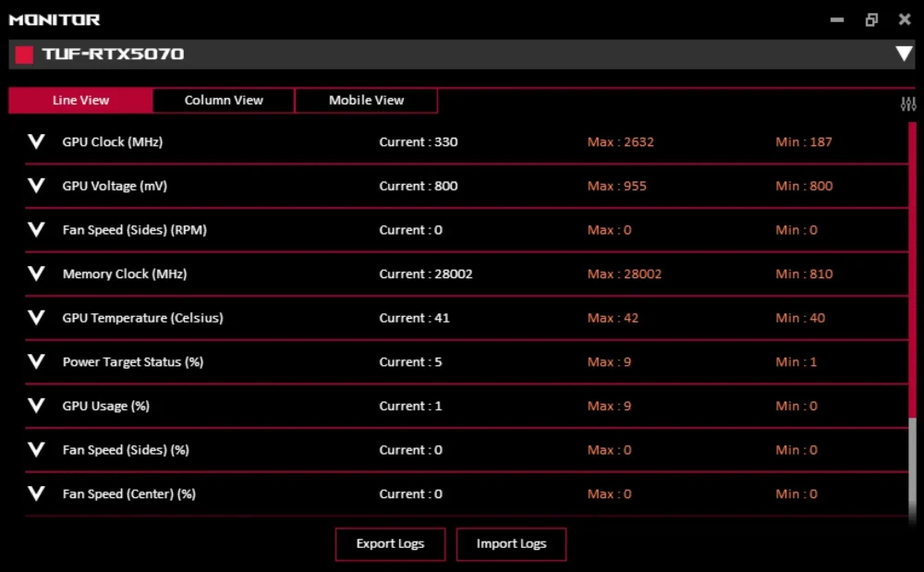Click the 'Min : 187' GPU Clock value
This screenshot has width=924, height=572.
(x=804, y=142)
